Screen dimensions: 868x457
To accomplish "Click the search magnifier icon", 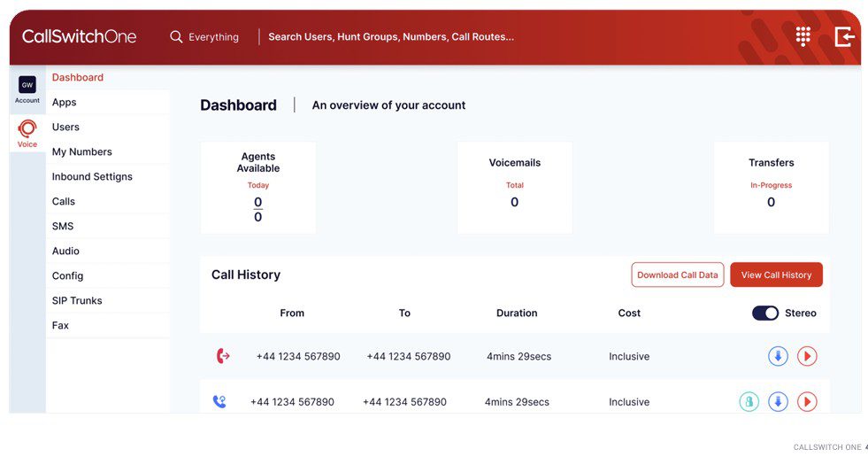I will pos(176,36).
